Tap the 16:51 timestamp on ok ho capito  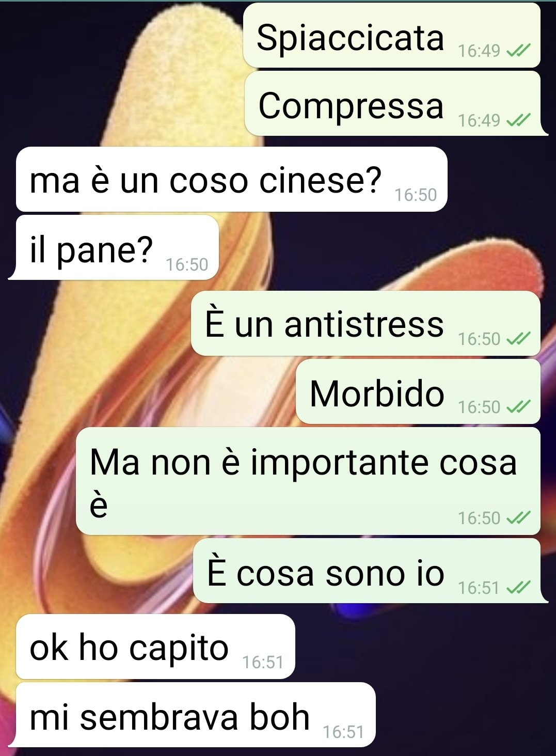[x=263, y=662]
